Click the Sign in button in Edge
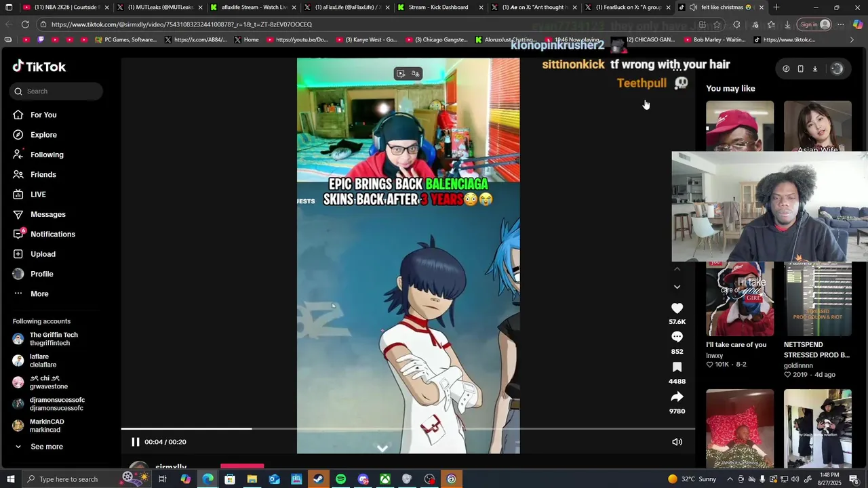This screenshot has height=488, width=868. click(x=814, y=24)
